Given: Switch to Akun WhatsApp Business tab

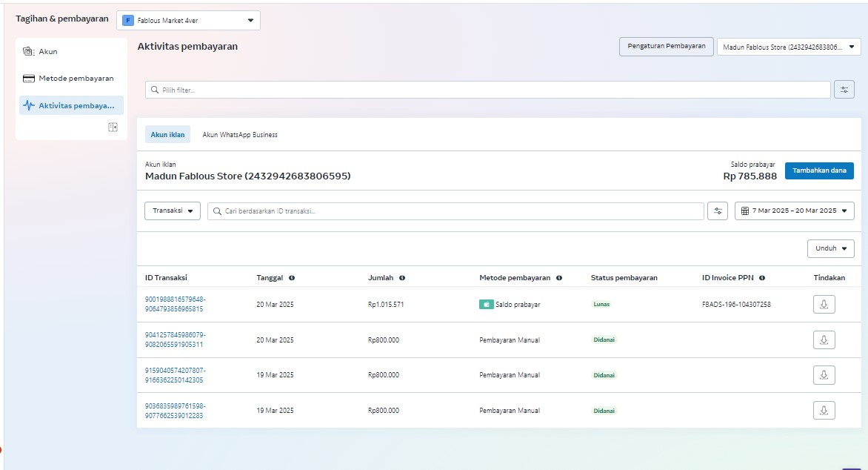Looking at the screenshot, I should pos(240,135).
